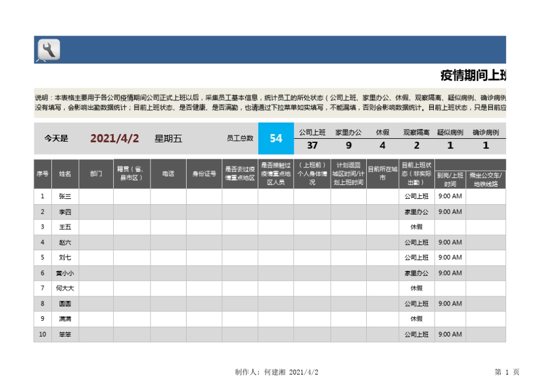Select name cell 圆圆
Viewport: 554px width, 392px height.
[x=65, y=304]
